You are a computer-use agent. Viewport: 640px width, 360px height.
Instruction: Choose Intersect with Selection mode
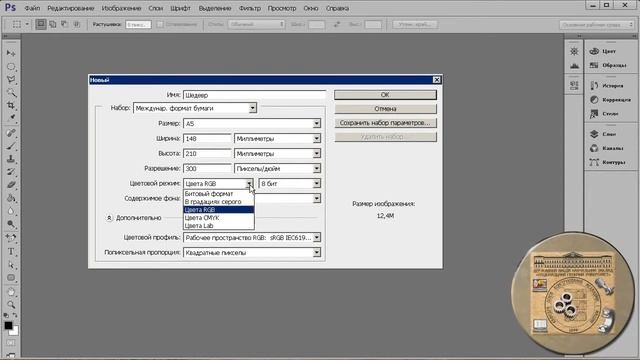pyautogui.click(x=76, y=24)
